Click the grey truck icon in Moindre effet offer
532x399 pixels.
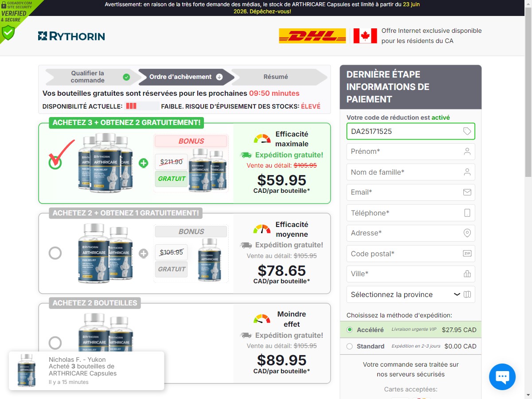tap(246, 336)
